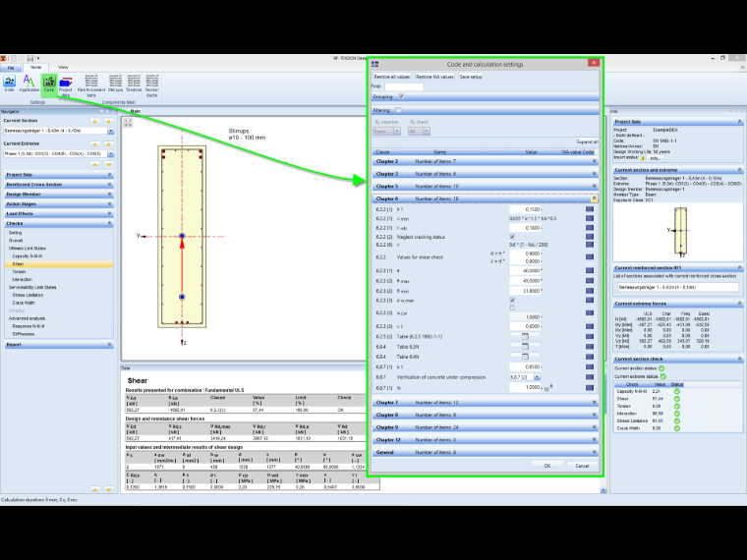This screenshot has height=560, width=747.
Task: Switch to the Home ribbon tab
Action: pyautogui.click(x=35, y=68)
